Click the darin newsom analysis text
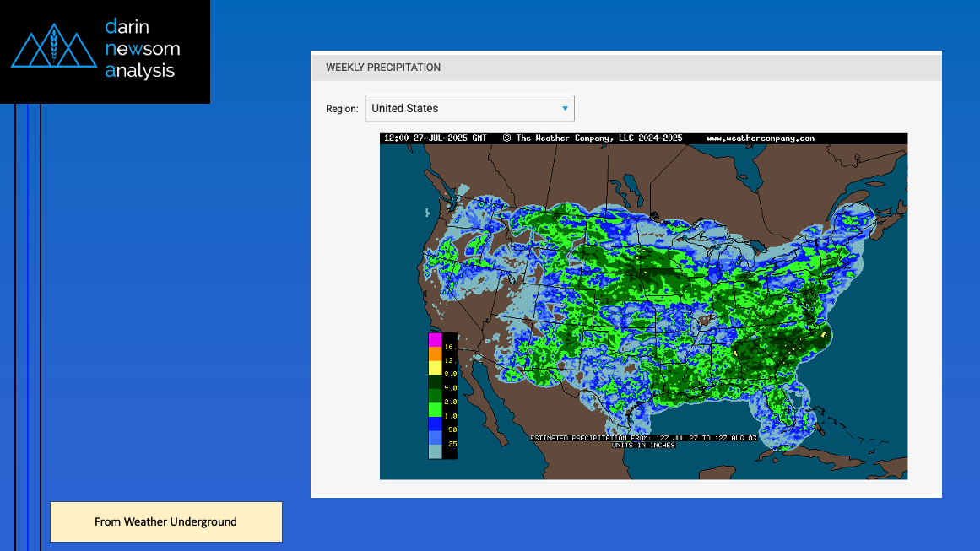Screen dimensions: 980x551 pos(142,49)
